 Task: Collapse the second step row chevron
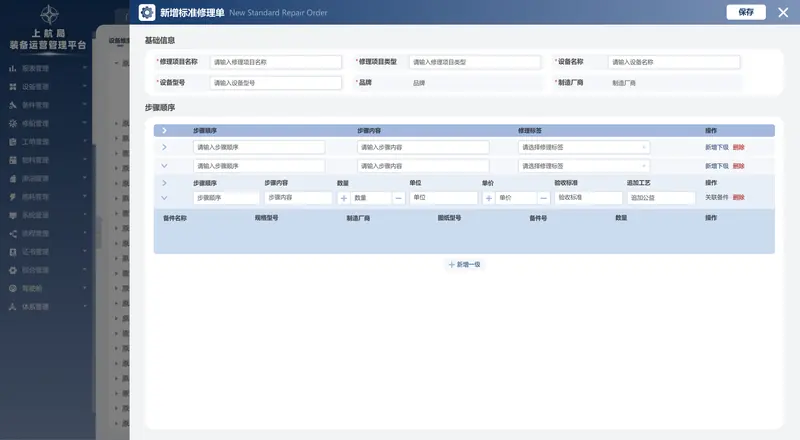(x=164, y=166)
